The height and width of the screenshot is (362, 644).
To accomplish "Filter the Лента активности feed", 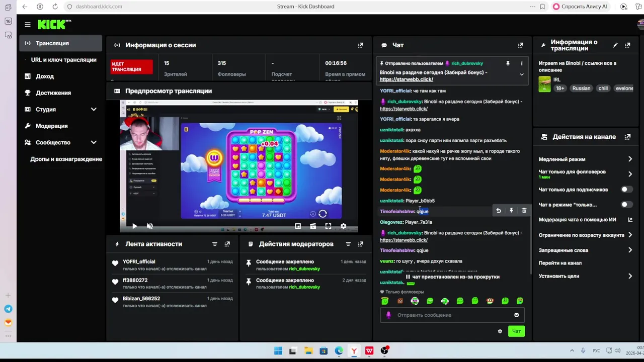I will pos(215,244).
